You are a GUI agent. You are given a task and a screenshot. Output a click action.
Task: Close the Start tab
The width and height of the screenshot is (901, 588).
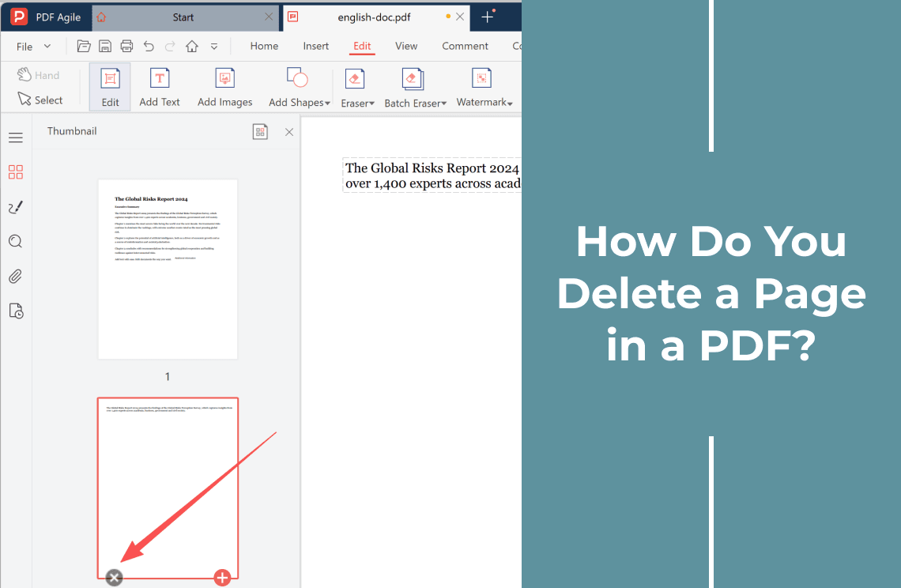point(269,17)
